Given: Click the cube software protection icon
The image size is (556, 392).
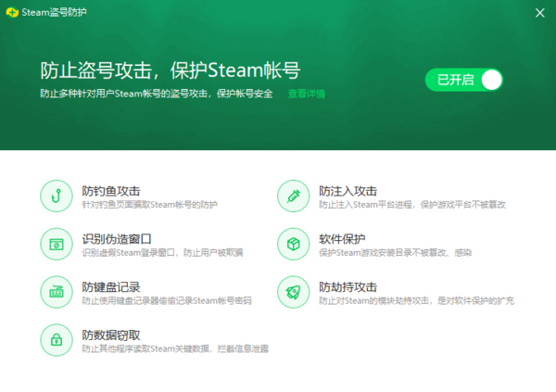Looking at the screenshot, I should click(x=293, y=244).
